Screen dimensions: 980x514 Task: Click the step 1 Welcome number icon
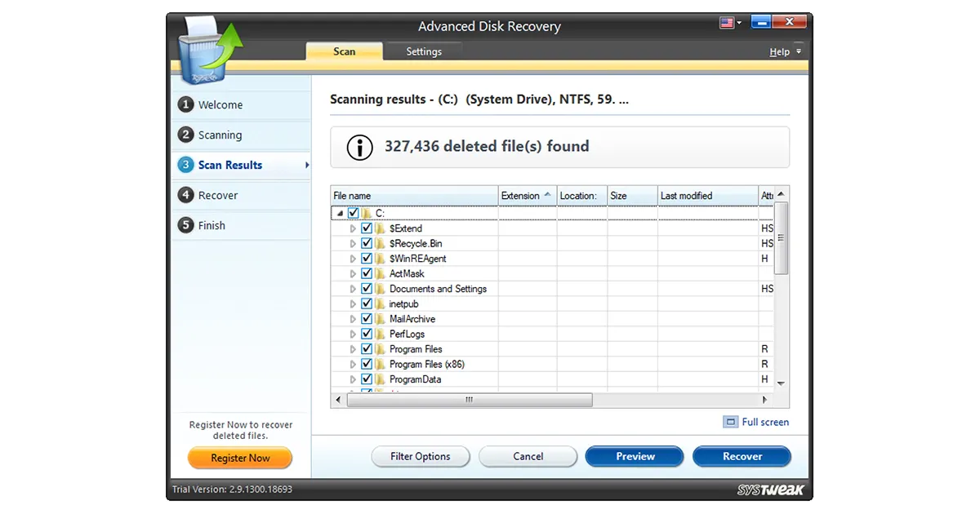pyautogui.click(x=186, y=104)
